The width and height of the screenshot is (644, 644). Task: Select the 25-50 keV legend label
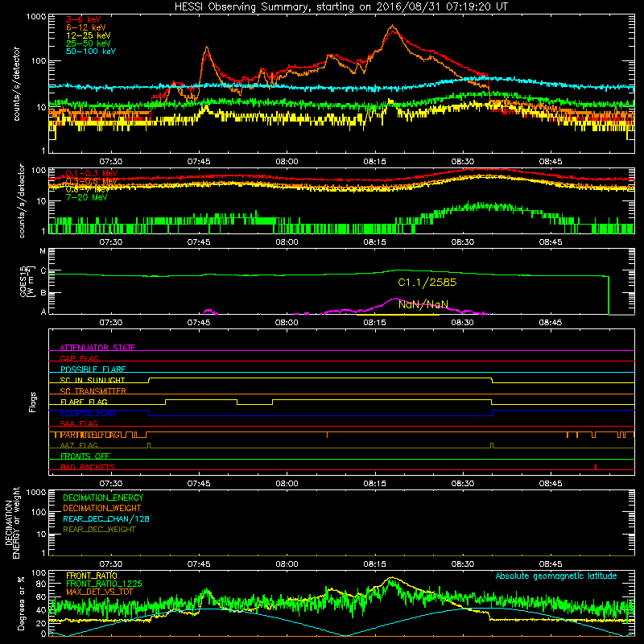coord(89,43)
